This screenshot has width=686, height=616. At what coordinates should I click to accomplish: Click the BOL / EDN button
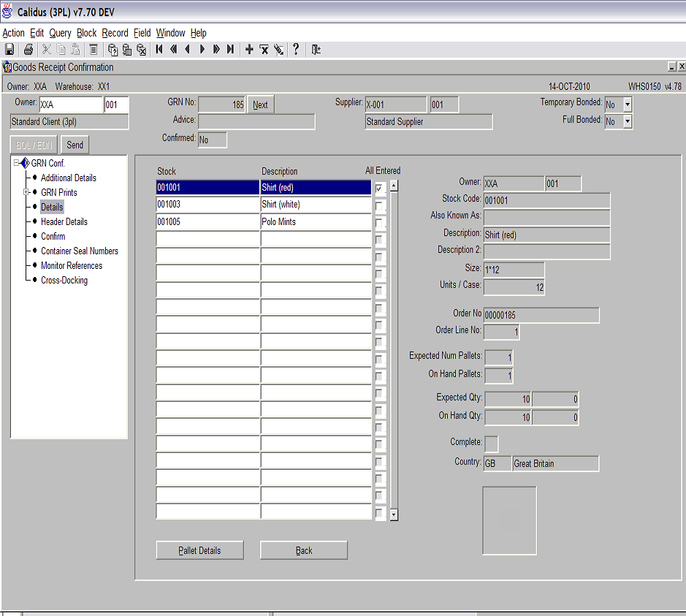[34, 145]
